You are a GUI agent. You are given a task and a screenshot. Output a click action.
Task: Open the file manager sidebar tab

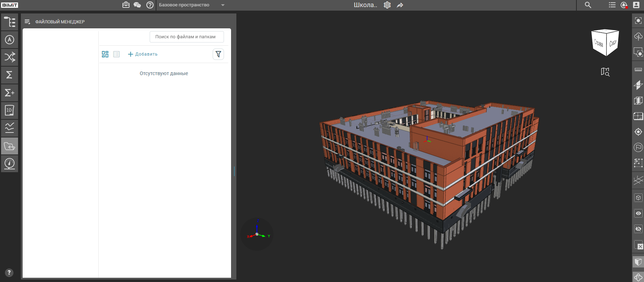(x=10, y=146)
